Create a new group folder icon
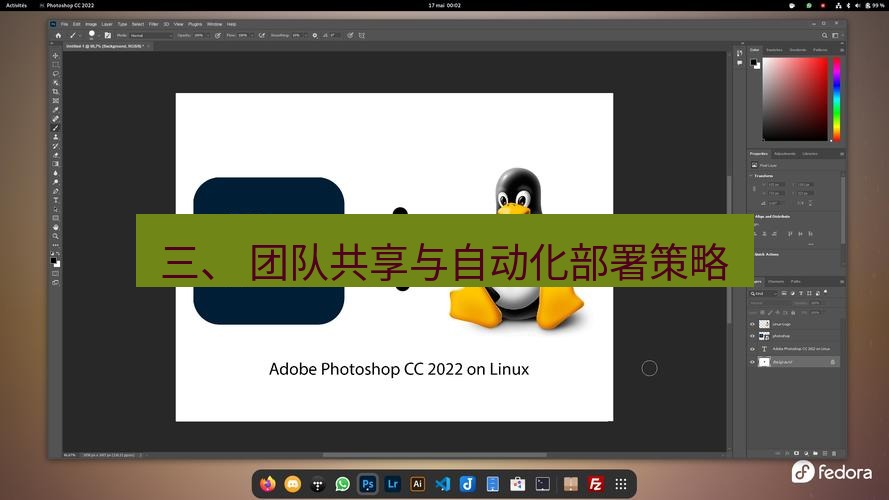The width and height of the screenshot is (889, 500). [815, 454]
